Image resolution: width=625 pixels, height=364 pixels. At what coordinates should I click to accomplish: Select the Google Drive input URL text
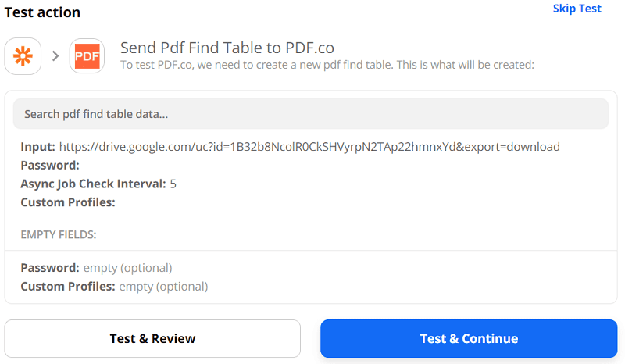pyautogui.click(x=309, y=147)
